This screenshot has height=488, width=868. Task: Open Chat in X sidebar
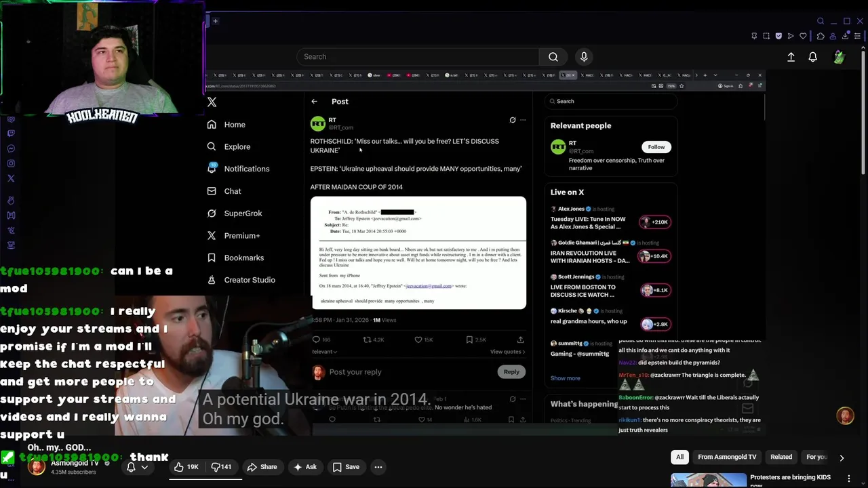click(224, 191)
